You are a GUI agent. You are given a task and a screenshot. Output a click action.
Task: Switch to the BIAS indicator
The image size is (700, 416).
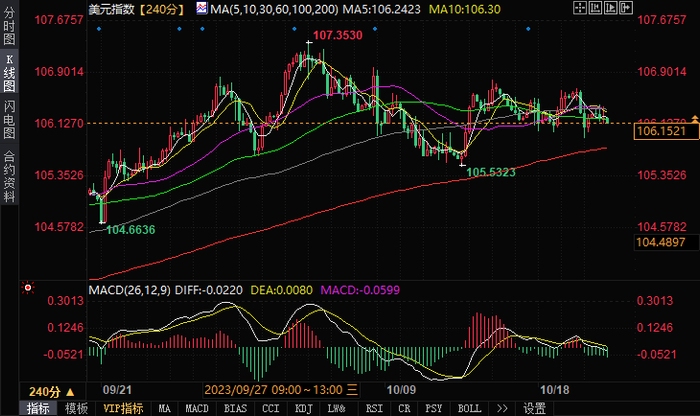coord(235,408)
